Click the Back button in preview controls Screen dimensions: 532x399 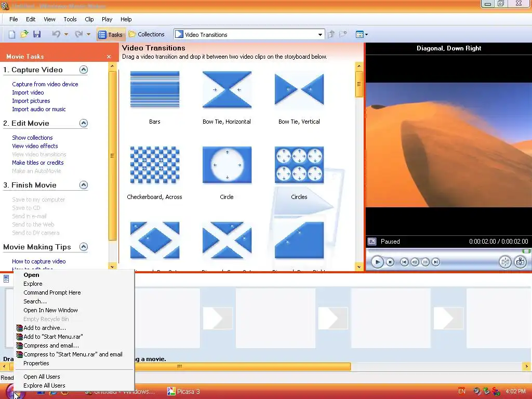pyautogui.click(x=404, y=262)
